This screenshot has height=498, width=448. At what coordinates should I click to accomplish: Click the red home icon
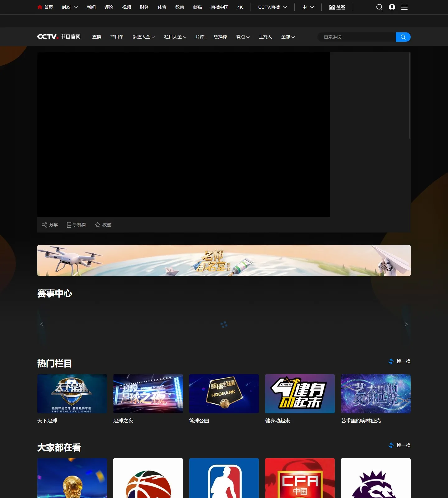(x=40, y=7)
